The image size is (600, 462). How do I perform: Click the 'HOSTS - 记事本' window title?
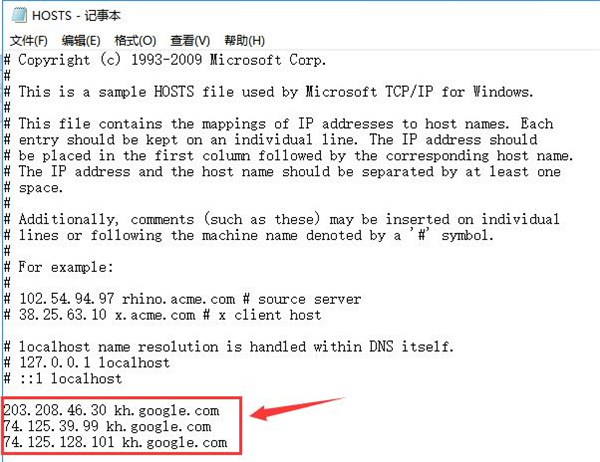click(77, 15)
